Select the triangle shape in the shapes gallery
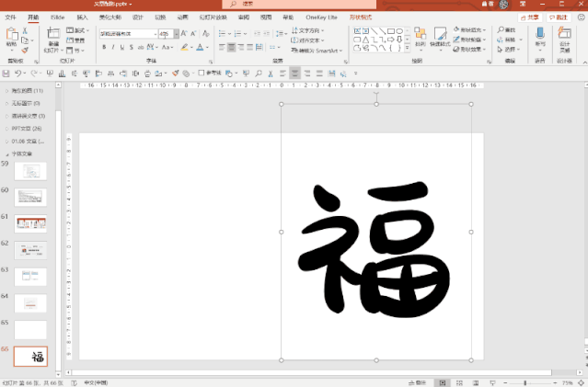 [x=365, y=40]
